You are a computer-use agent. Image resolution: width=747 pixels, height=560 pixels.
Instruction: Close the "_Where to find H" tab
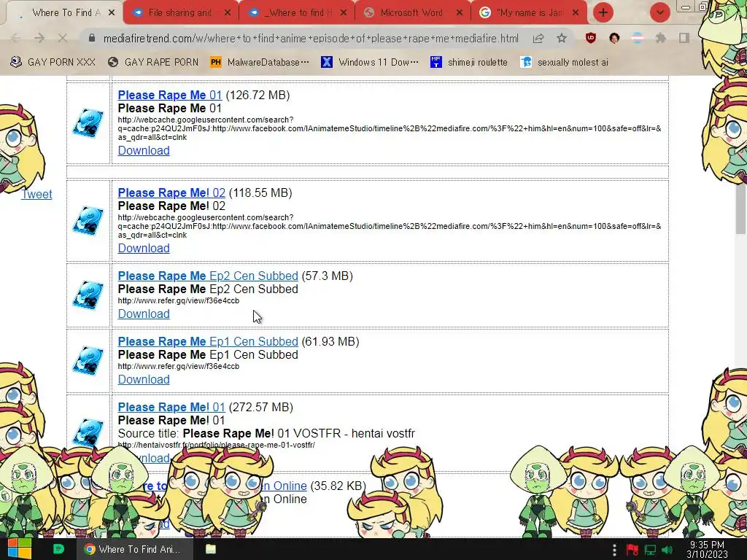click(x=344, y=13)
